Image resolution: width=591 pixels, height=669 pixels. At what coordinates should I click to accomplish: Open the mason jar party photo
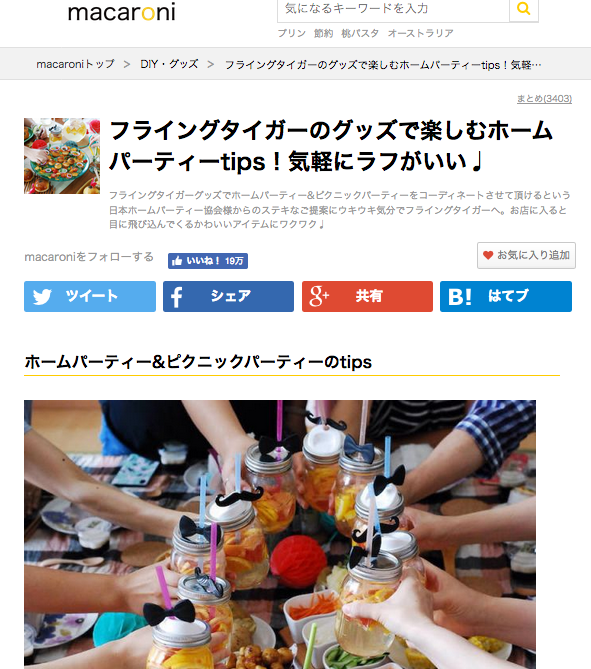[x=280, y=534]
